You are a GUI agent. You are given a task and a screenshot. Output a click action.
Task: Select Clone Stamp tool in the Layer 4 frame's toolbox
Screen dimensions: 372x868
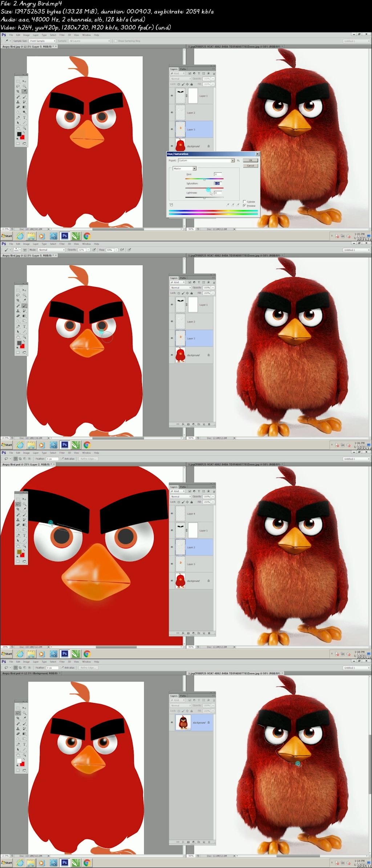coord(18,520)
